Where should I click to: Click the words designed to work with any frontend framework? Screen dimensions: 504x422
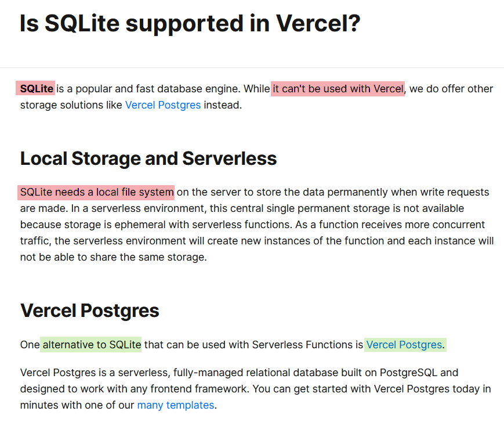point(135,389)
